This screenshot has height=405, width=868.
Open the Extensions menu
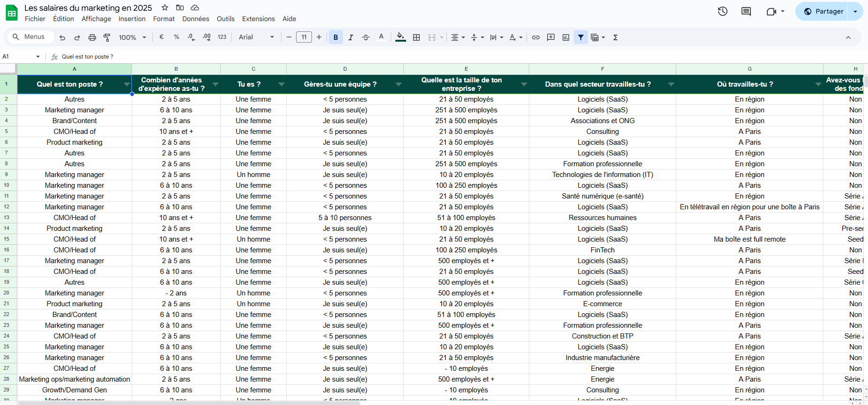point(259,19)
